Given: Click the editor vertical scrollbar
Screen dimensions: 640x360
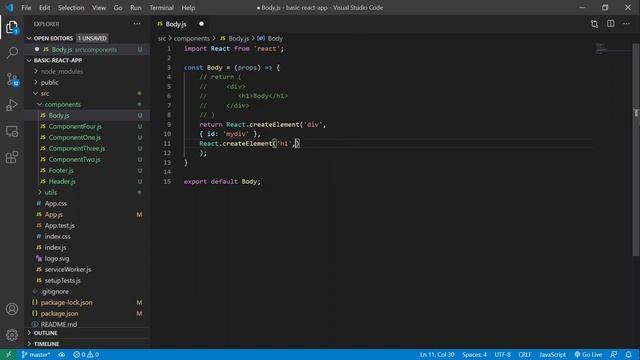Looking at the screenshot, I should tap(636, 150).
